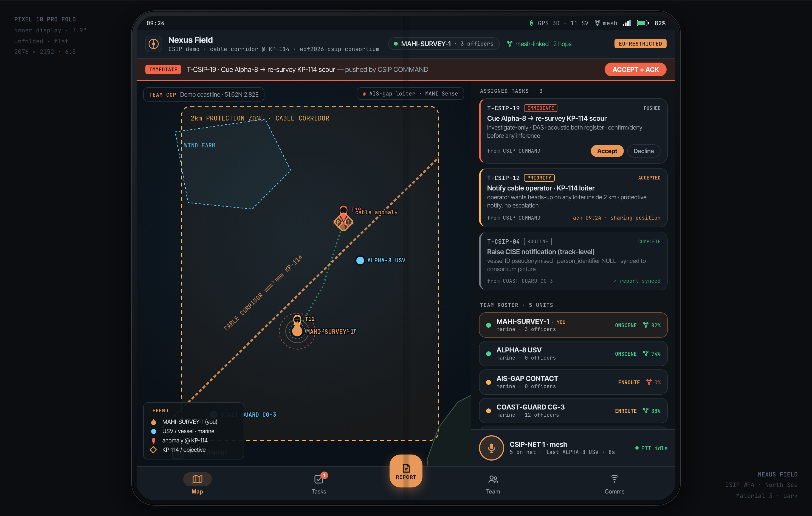The height and width of the screenshot is (516, 812).
Task: Click the GPS 3D status icon
Action: [x=531, y=23]
